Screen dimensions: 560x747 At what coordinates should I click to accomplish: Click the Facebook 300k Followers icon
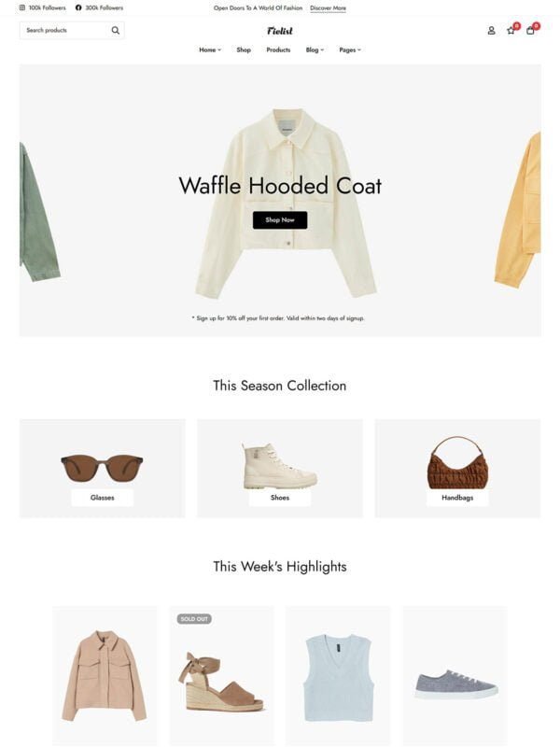pyautogui.click(x=78, y=7)
